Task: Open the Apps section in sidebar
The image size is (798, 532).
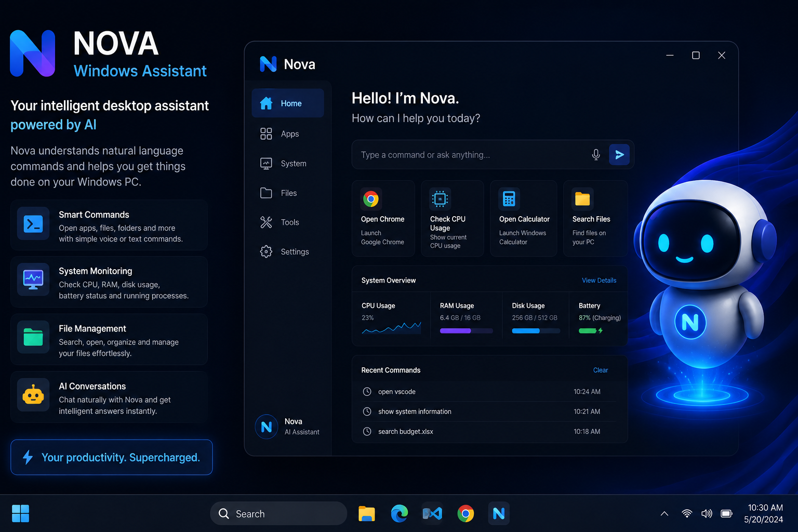Action: pos(288,134)
